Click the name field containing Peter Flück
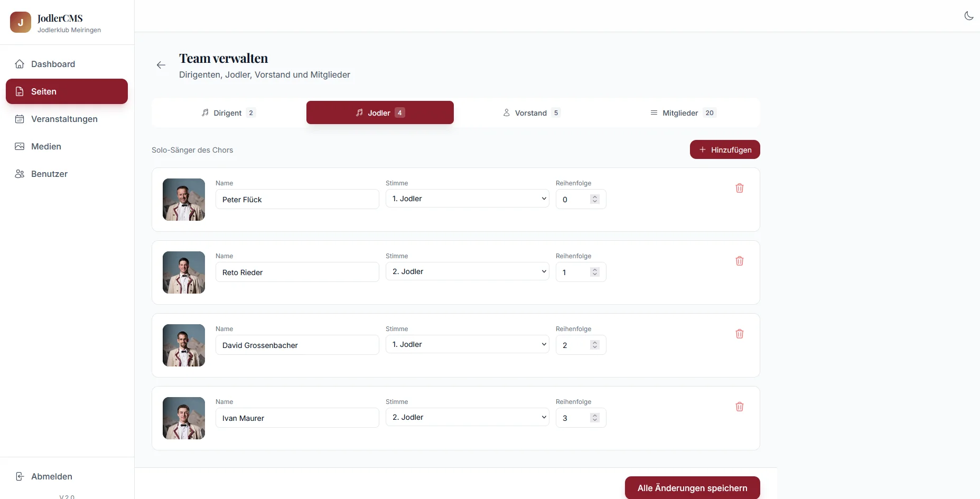This screenshot has height=499, width=980. click(297, 199)
